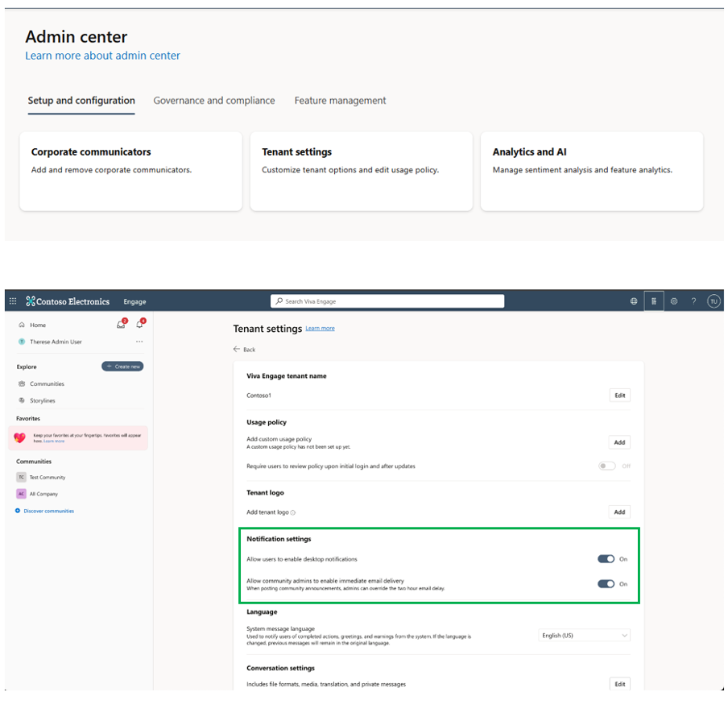This screenshot has width=728, height=717.
Task: Click the globe icon in header
Action: tap(634, 301)
